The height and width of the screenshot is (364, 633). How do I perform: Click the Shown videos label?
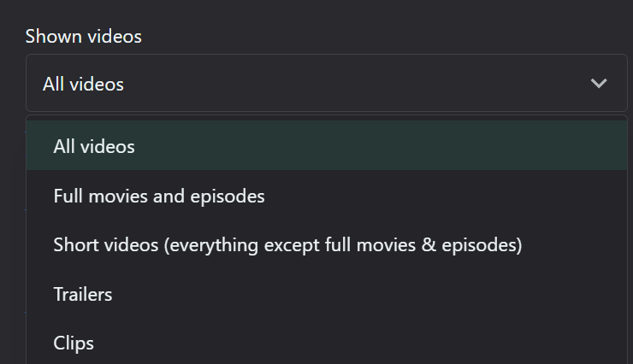coord(84,36)
